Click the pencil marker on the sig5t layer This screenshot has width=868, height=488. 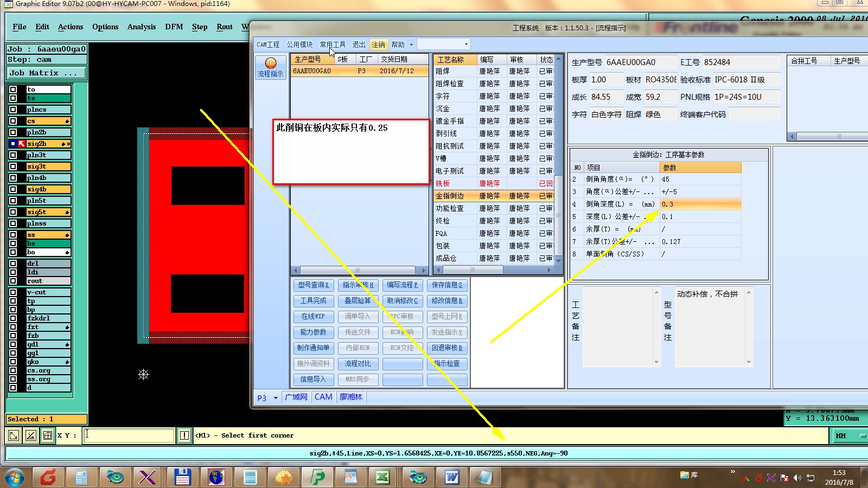[x=67, y=212]
